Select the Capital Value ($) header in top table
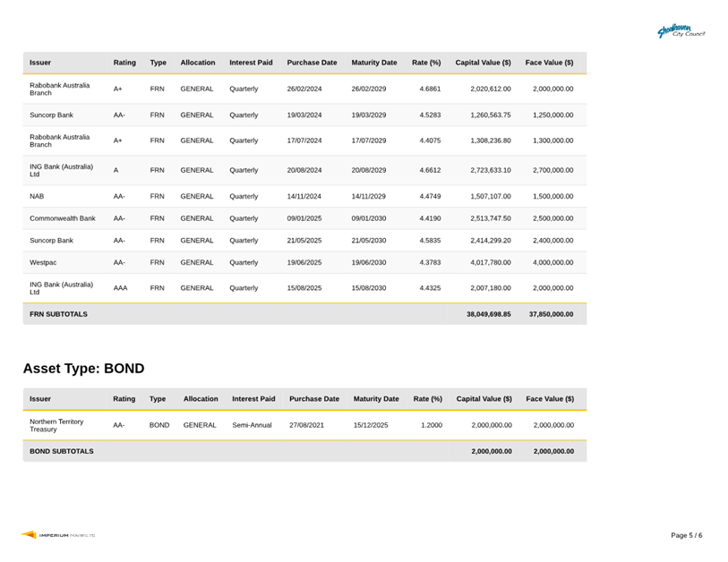Image resolution: width=728 pixels, height=562 pixels. (484, 63)
